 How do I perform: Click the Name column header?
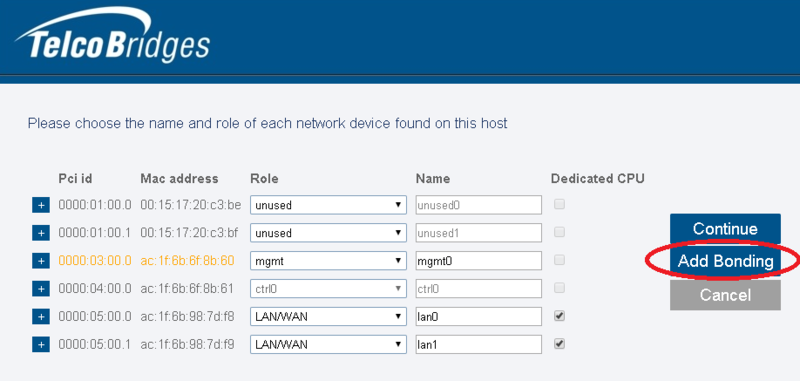pos(433,179)
